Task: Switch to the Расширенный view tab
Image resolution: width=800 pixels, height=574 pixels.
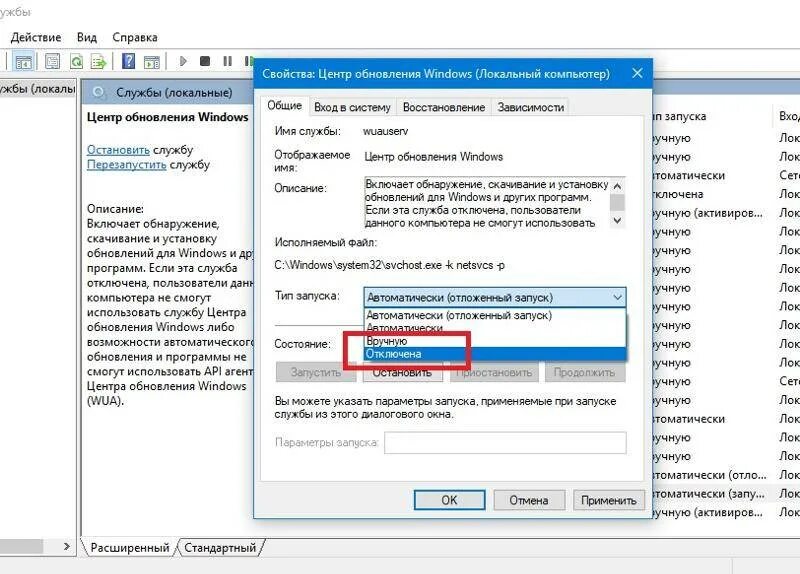Action: point(130,547)
